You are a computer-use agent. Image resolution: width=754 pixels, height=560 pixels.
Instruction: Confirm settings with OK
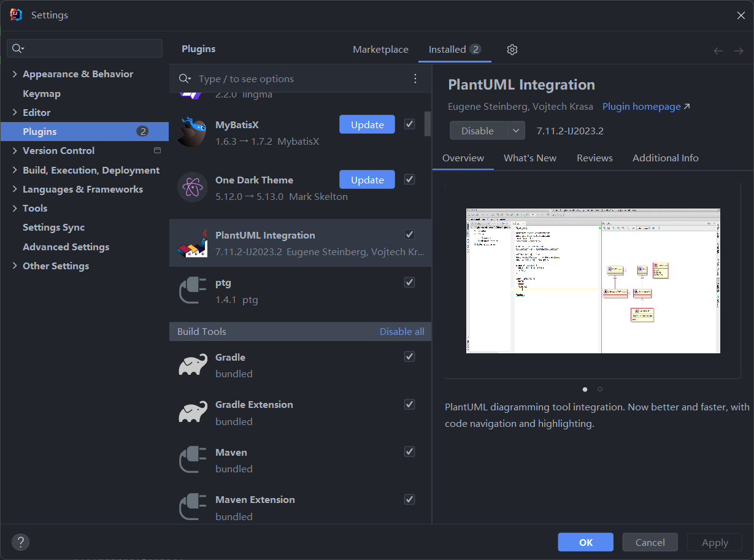point(585,542)
